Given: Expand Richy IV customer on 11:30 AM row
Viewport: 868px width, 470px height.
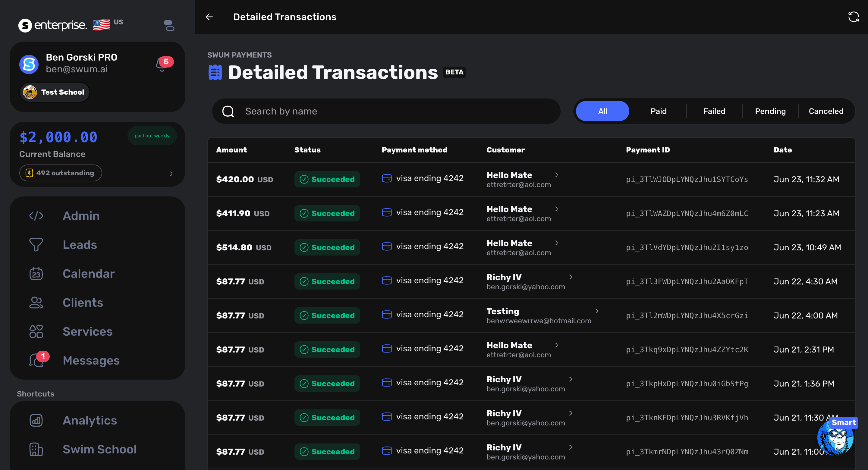Looking at the screenshot, I should [x=571, y=413].
